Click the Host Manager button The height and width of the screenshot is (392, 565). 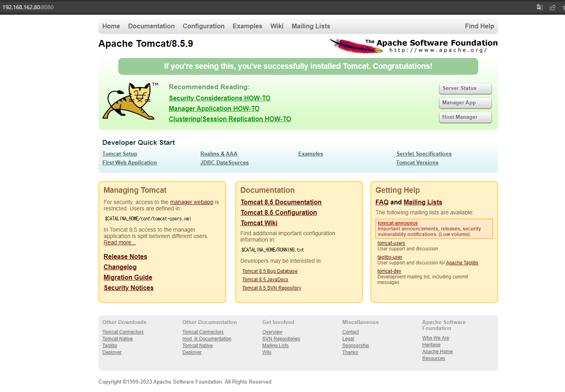point(465,117)
